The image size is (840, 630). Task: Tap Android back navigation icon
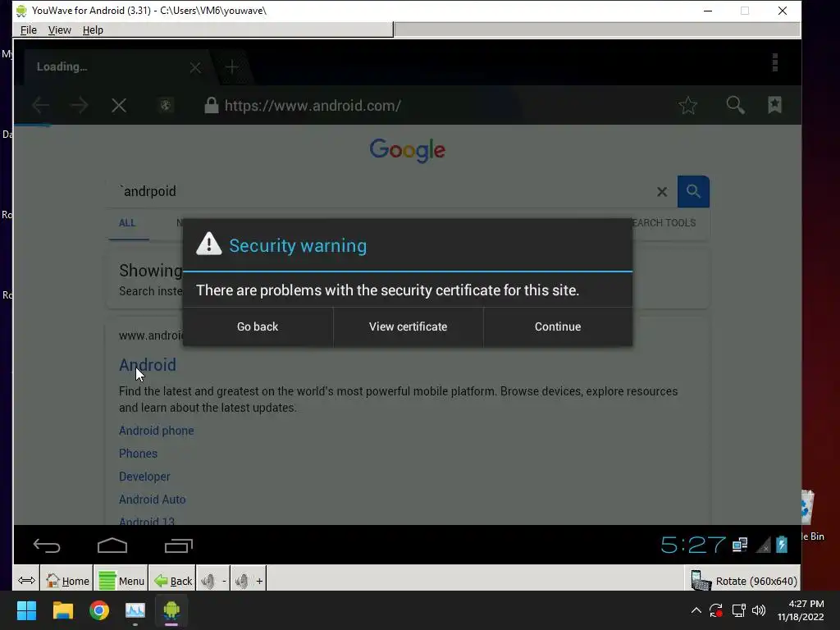point(47,546)
